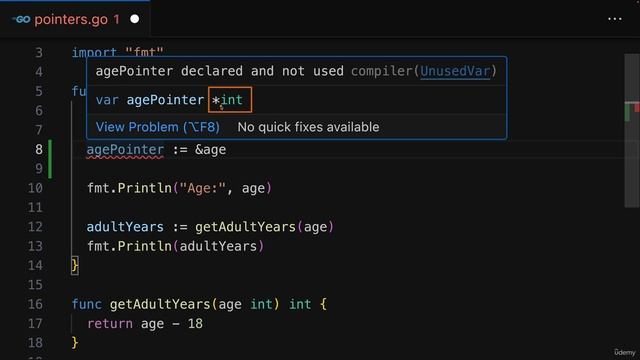Click line number 16 in the gutter

pyautogui.click(x=35, y=304)
